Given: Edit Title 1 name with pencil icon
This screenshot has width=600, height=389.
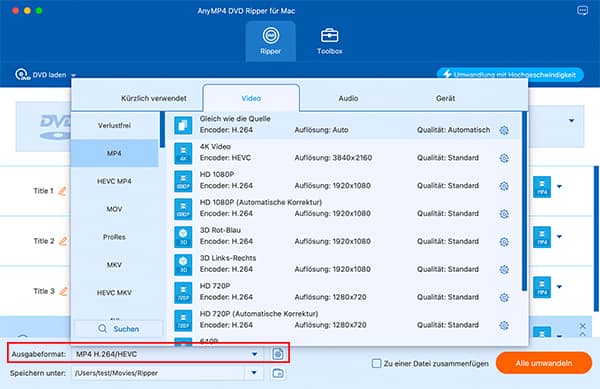Looking at the screenshot, I should tap(62, 191).
